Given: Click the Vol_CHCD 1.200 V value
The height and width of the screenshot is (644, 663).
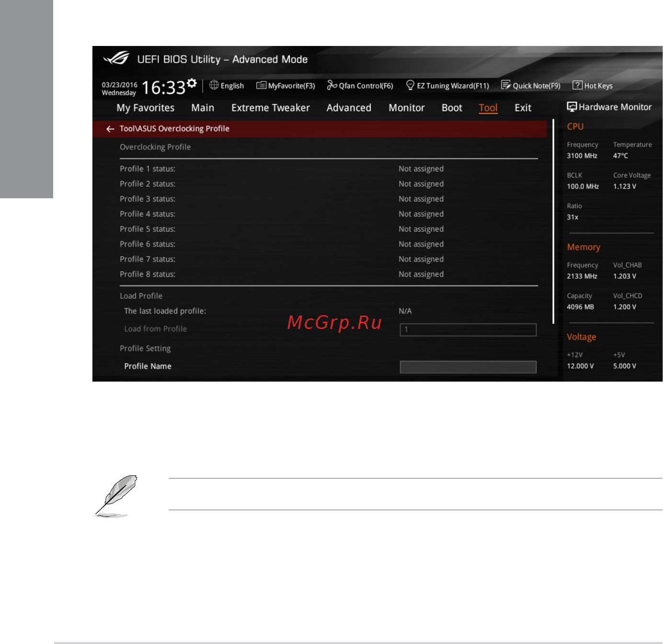Looking at the screenshot, I should (625, 307).
